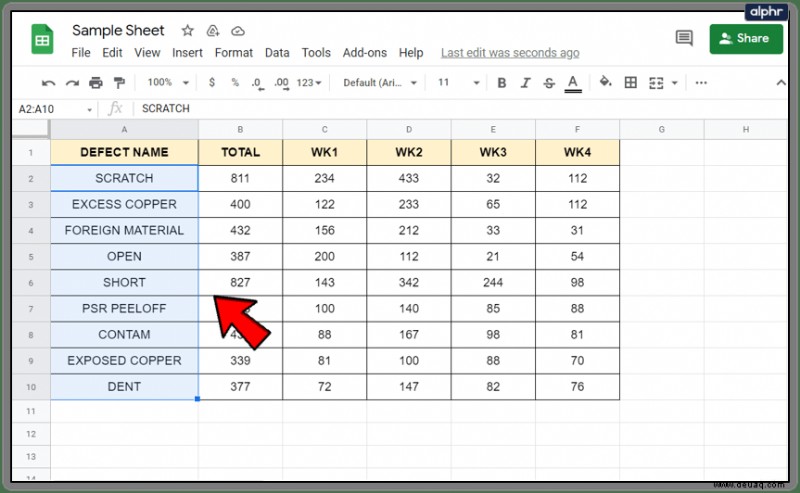Click the A2:A10 name box field
The image size is (800, 493).
(54, 109)
